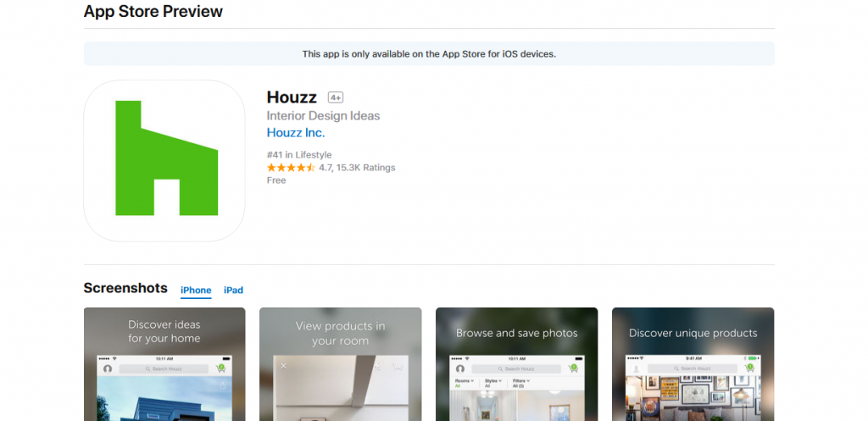Open the Styles dropdown in third screenshot
Screen dimensions: 868x421
coord(493,383)
